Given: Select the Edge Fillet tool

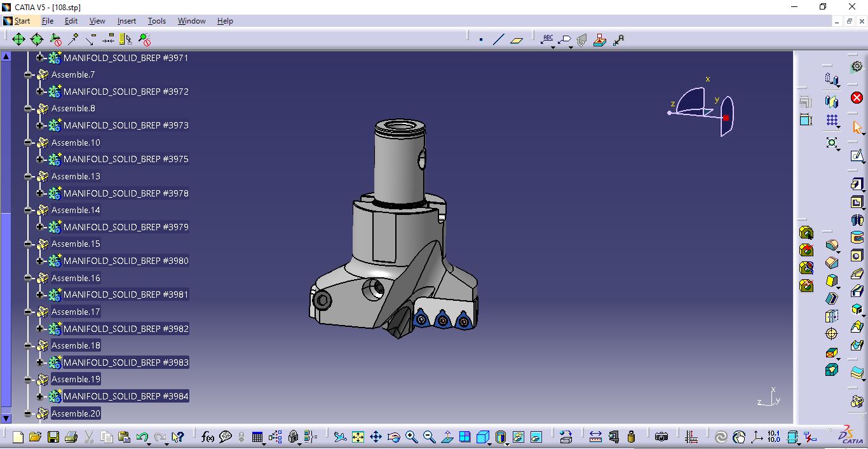Looking at the screenshot, I should pos(832,245).
